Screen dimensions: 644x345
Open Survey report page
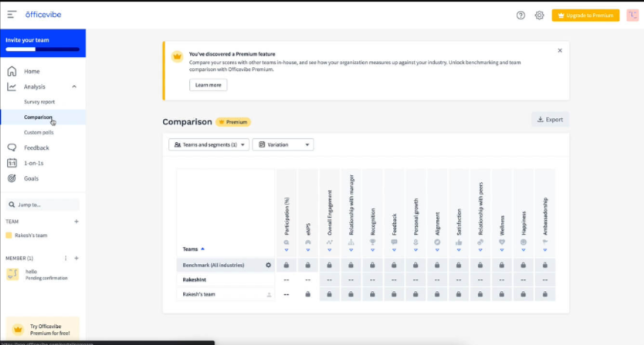[39, 102]
